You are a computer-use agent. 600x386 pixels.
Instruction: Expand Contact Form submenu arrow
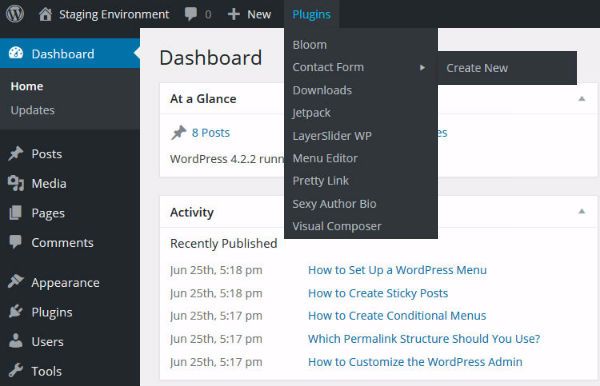coord(422,67)
